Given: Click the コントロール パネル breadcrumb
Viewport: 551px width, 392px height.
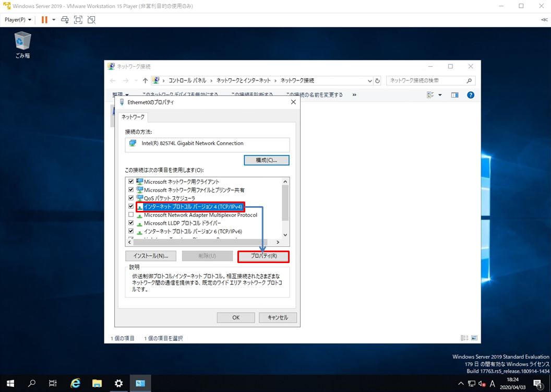Looking at the screenshot, I should (x=187, y=80).
